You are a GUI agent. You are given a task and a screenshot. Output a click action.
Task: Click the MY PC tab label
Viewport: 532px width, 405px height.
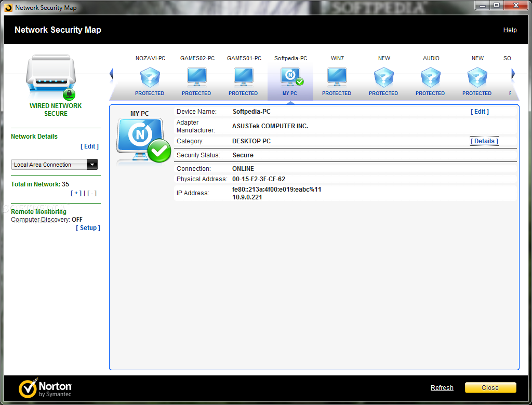pos(290,93)
